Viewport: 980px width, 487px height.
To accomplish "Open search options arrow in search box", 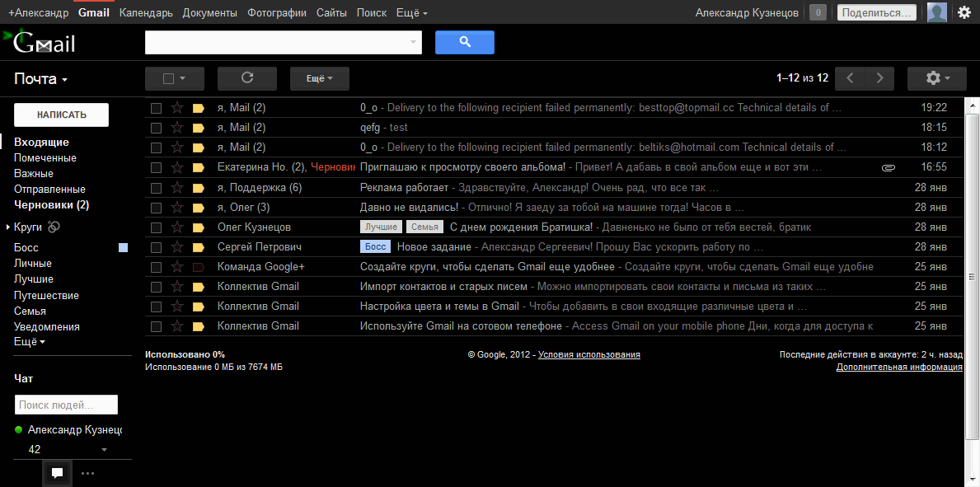I will tap(412, 42).
